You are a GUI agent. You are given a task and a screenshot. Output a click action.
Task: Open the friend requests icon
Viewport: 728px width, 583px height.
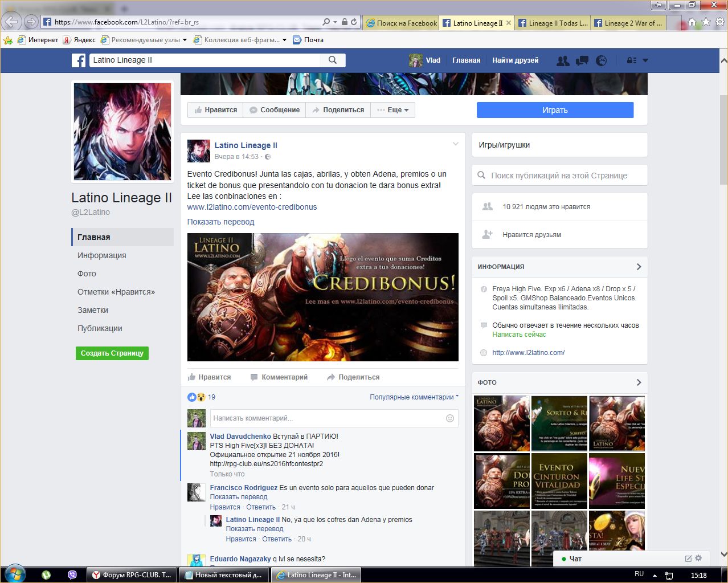pyautogui.click(x=563, y=60)
